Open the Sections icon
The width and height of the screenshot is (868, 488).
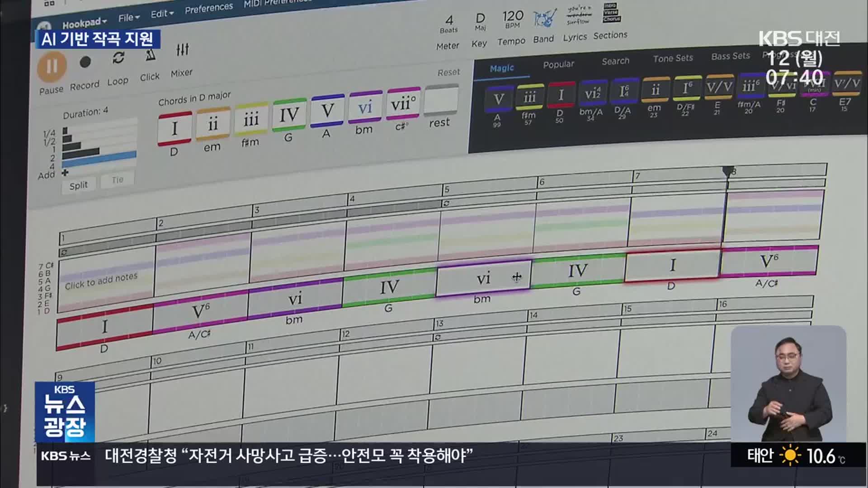(x=612, y=13)
